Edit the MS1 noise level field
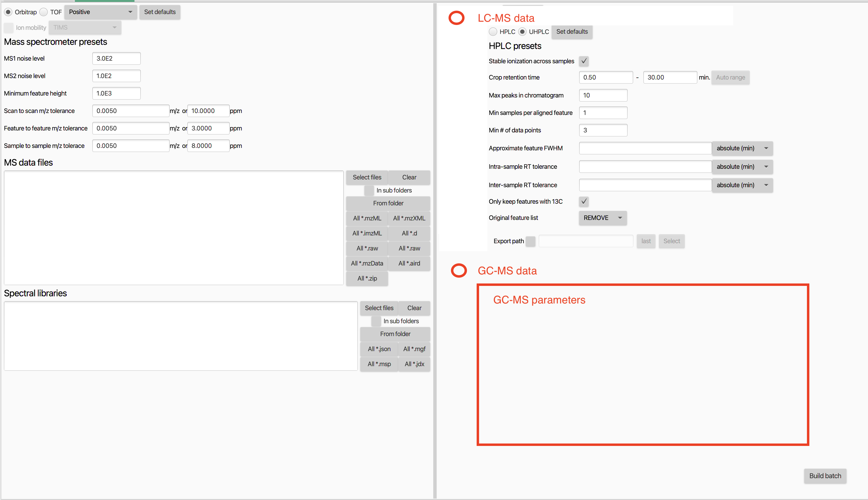868x500 pixels. pos(116,58)
